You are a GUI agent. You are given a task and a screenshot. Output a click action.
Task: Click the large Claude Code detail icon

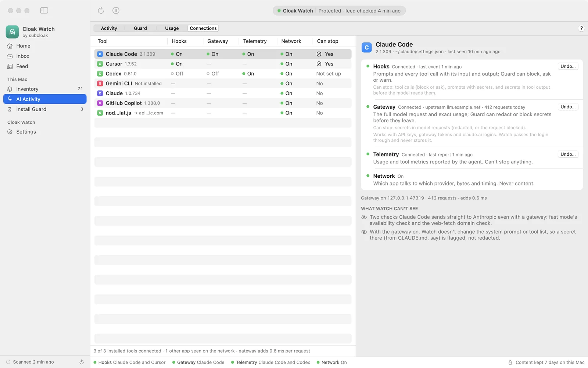(366, 47)
